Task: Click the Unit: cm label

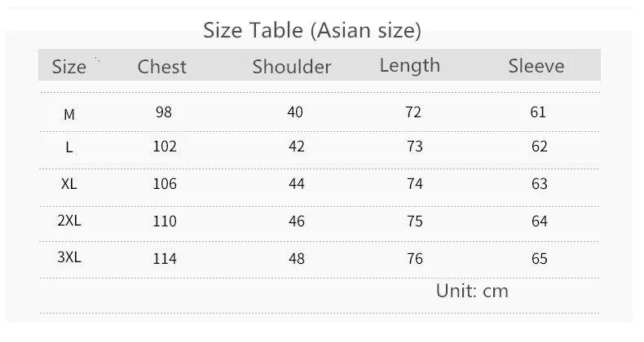Action: [x=472, y=291]
